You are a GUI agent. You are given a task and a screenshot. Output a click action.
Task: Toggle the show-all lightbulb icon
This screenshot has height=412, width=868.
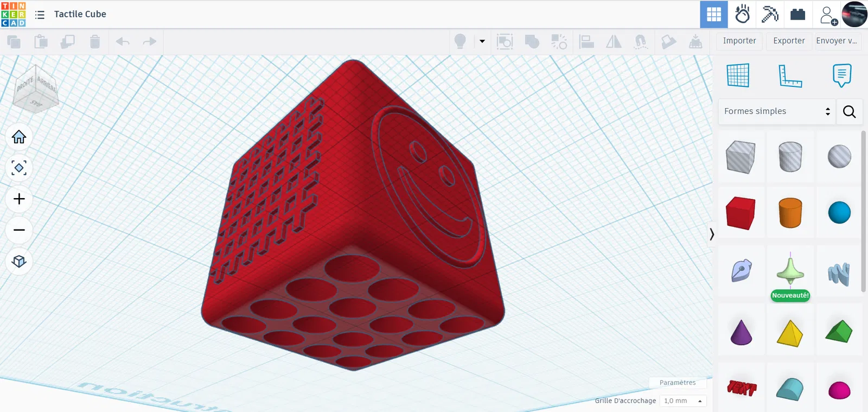coord(460,41)
